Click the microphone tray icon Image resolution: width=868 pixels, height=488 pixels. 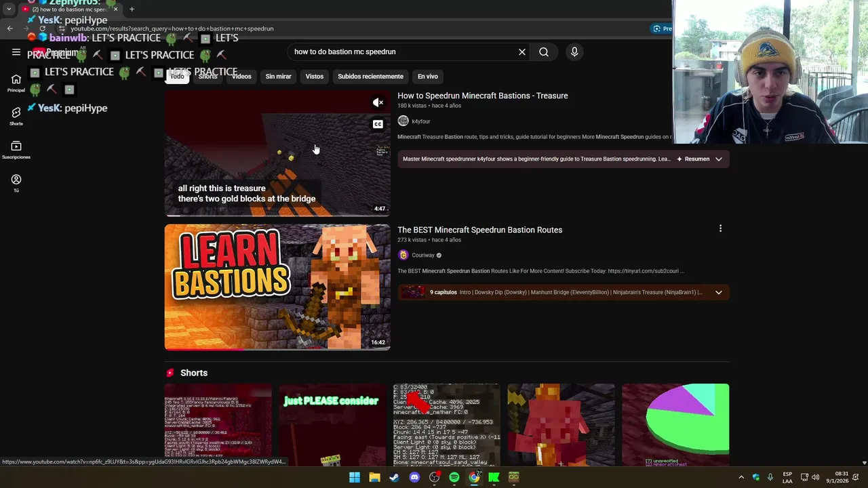point(771,477)
